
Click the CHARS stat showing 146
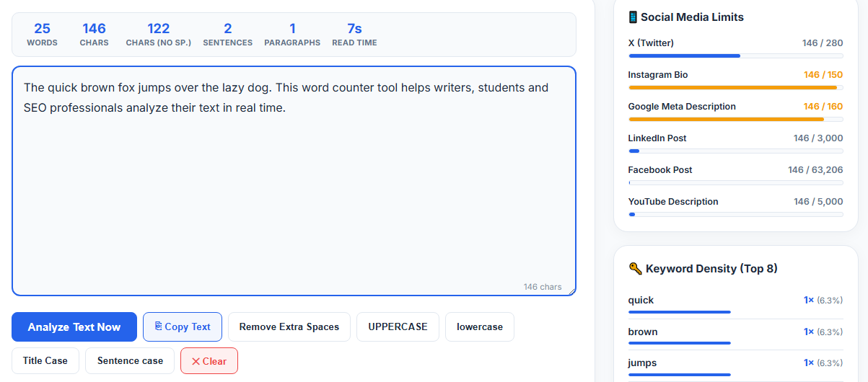coord(94,34)
